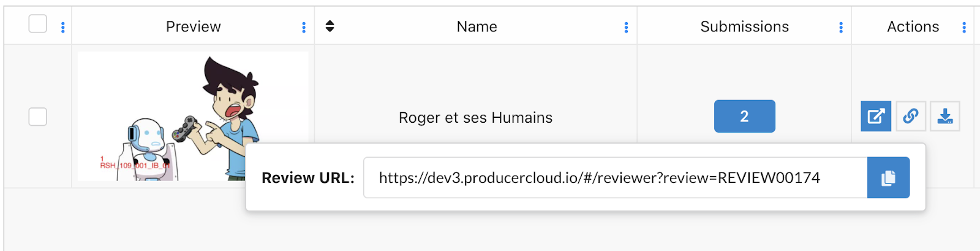Open the review in external window icon
This screenshot has width=980, height=251.
tap(876, 116)
